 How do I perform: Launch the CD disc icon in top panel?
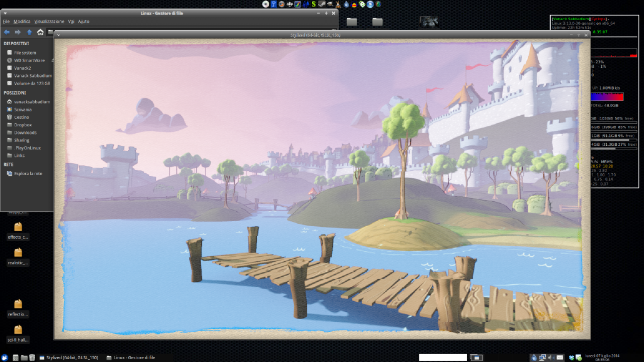point(266,4)
